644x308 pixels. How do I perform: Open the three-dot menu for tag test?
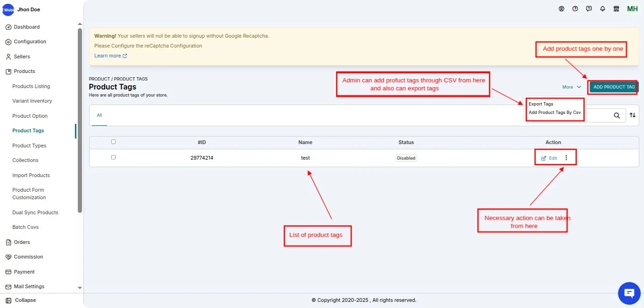(567, 158)
